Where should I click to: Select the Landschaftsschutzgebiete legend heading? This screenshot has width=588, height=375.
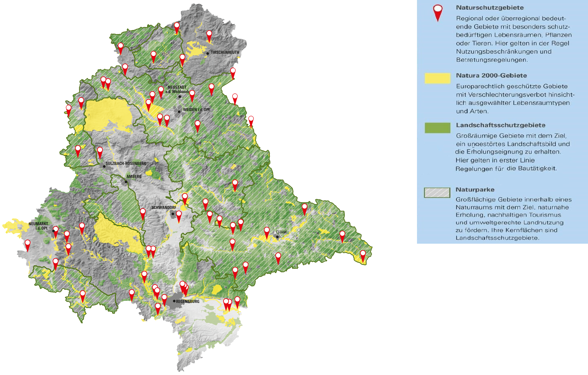[x=501, y=125]
